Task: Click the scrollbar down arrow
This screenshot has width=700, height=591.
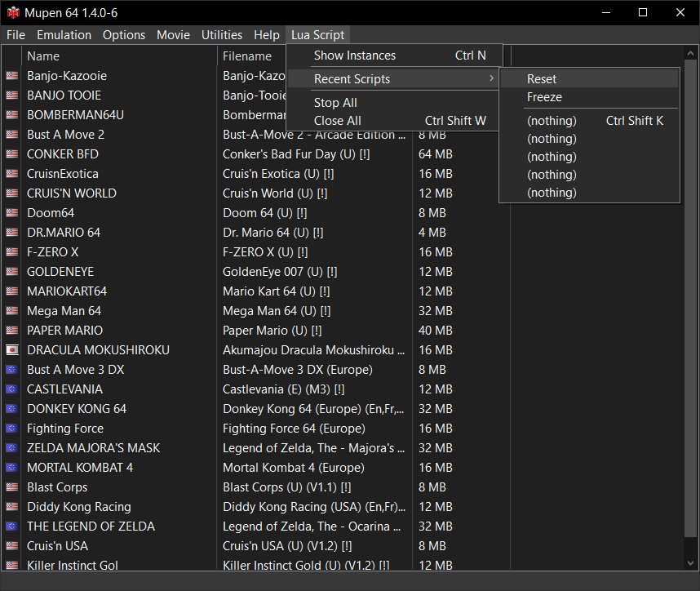Action: pyautogui.click(x=691, y=563)
